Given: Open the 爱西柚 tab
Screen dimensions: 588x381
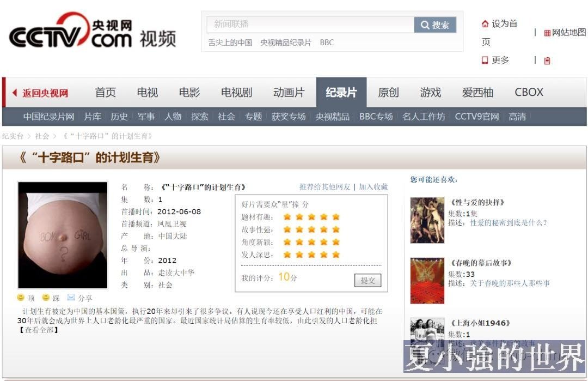Looking at the screenshot, I should (478, 92).
